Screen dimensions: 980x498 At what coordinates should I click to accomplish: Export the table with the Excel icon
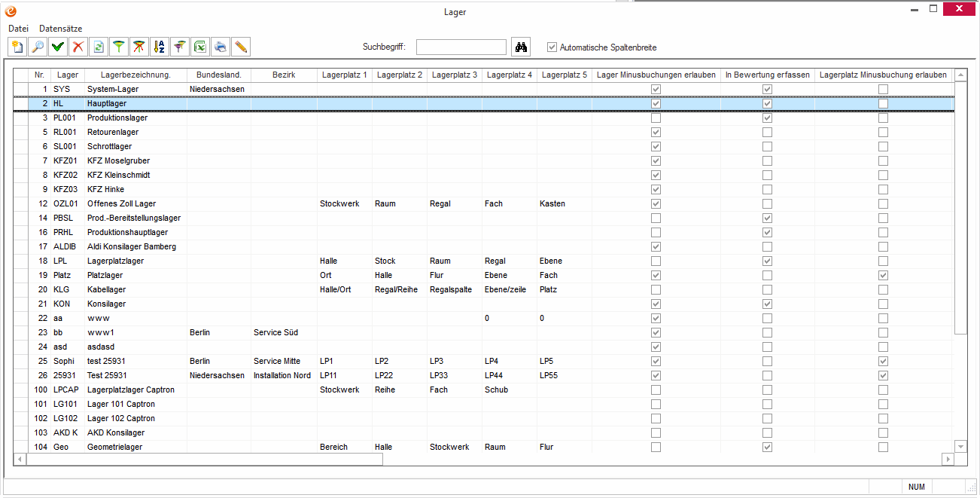pos(199,47)
